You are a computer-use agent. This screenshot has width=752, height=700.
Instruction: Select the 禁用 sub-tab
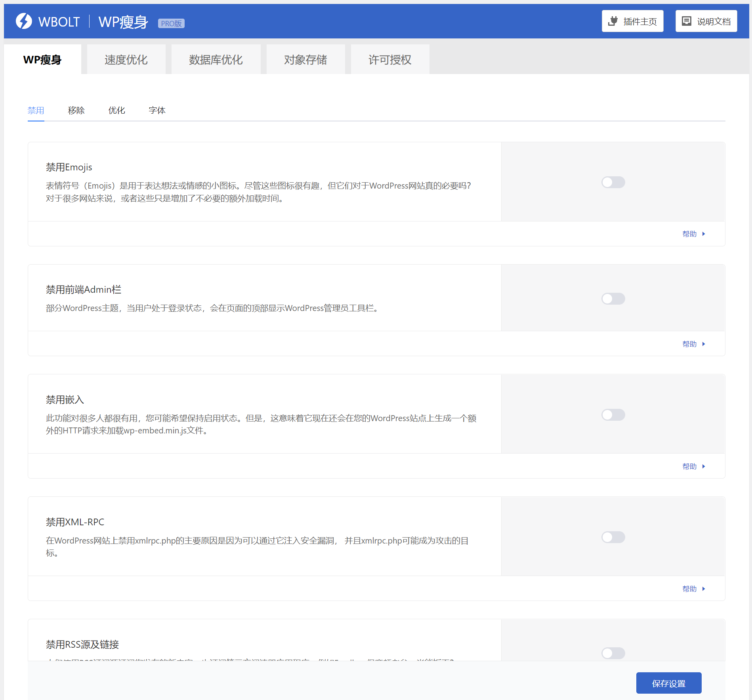click(36, 111)
